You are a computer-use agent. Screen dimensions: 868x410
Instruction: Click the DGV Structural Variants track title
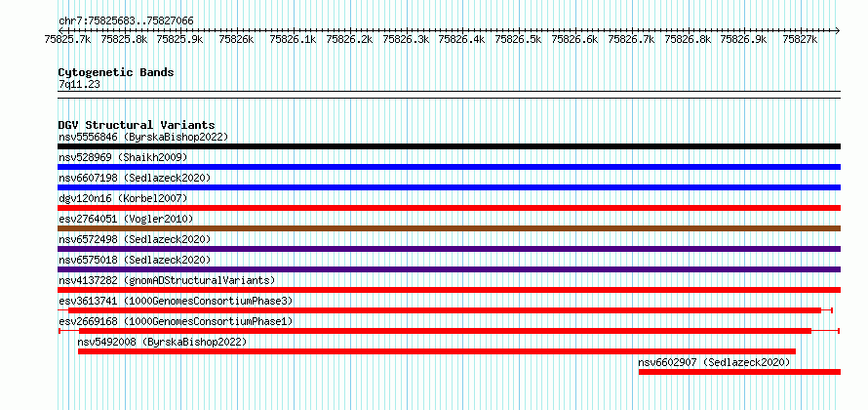click(137, 125)
